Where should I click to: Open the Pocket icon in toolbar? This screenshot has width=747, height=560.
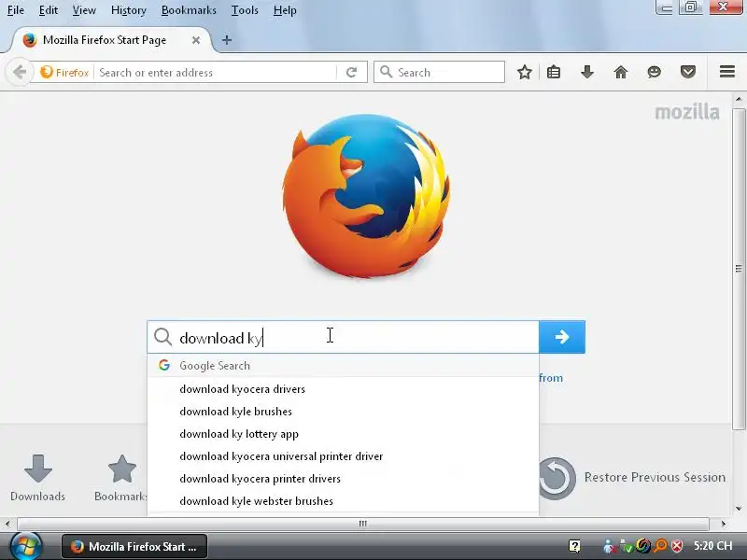tap(688, 73)
